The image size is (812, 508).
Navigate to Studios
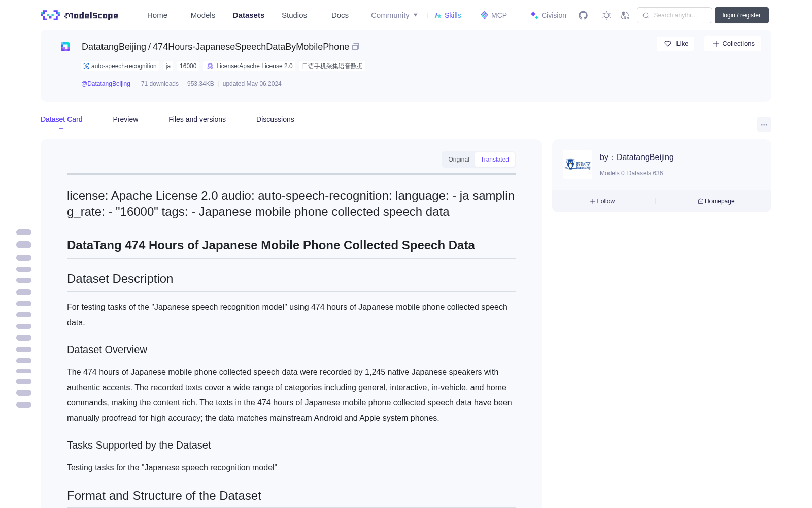(294, 15)
